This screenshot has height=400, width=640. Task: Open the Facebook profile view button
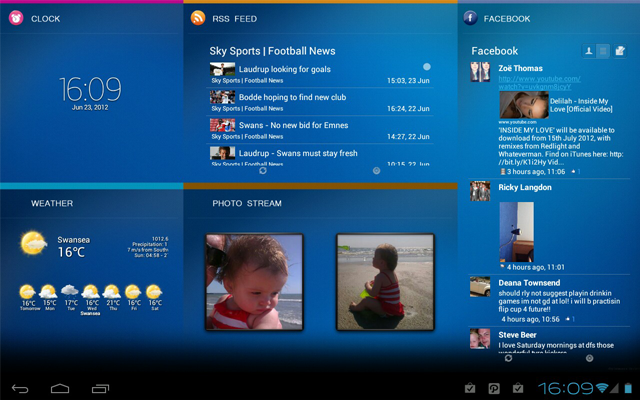[589, 51]
